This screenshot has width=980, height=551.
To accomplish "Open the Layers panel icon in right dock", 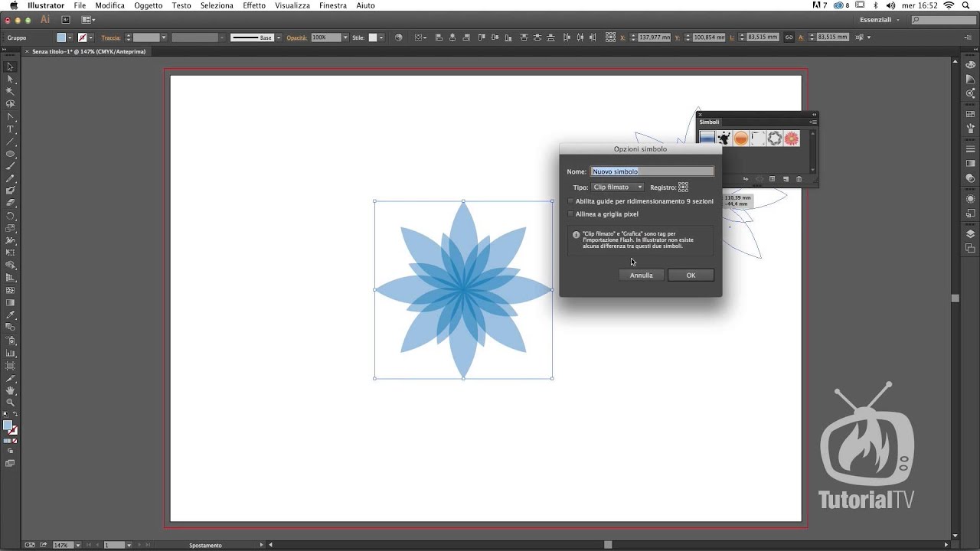I will click(x=971, y=234).
